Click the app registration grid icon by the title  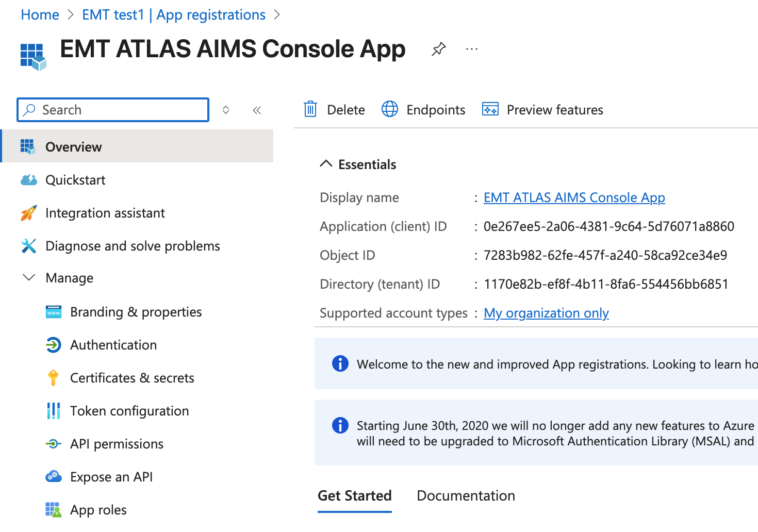point(34,57)
